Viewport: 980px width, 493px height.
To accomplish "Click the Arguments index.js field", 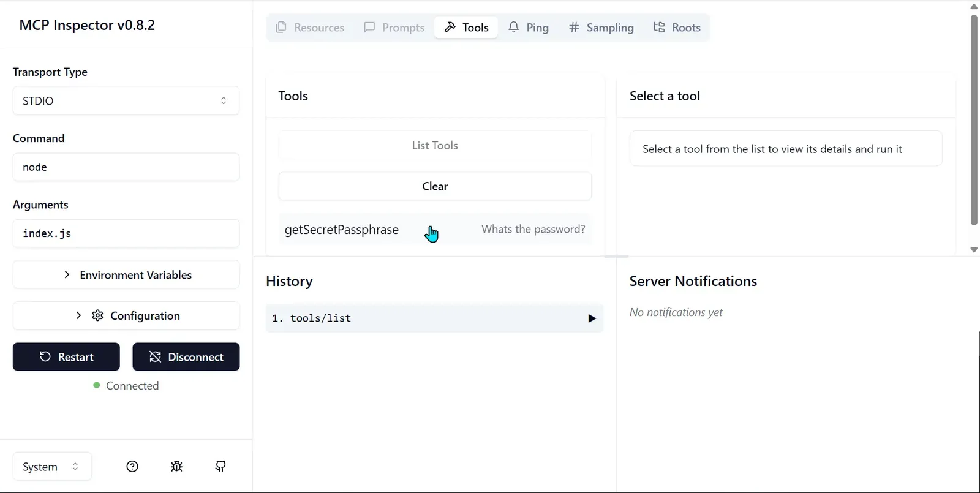I will coord(126,233).
